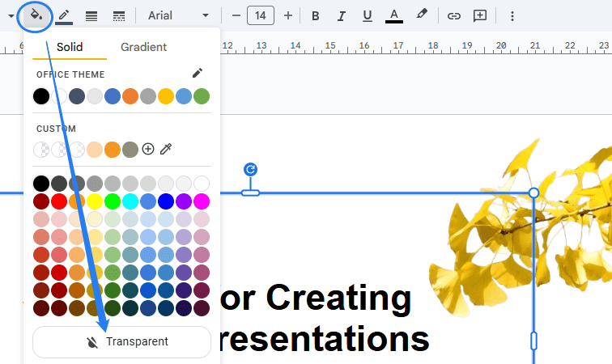
Task: Open the Border dash options
Action: tap(119, 16)
